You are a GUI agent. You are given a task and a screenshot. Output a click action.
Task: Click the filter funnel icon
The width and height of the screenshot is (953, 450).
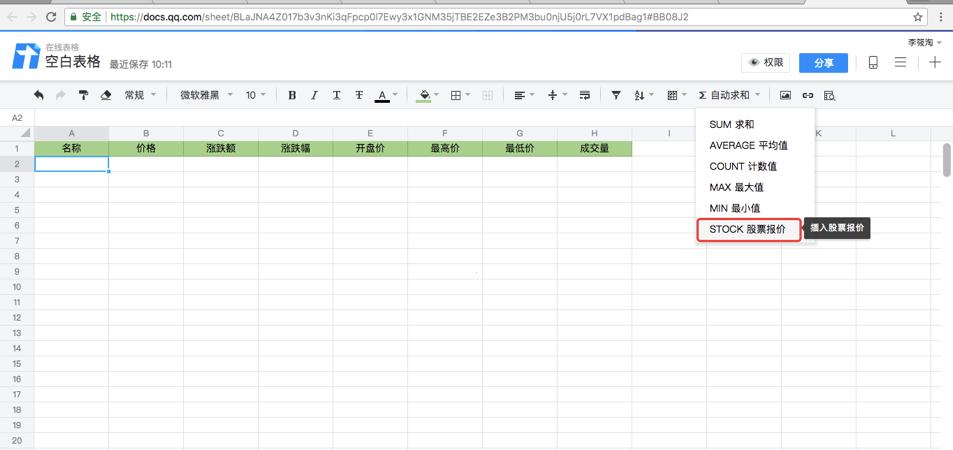click(x=616, y=95)
